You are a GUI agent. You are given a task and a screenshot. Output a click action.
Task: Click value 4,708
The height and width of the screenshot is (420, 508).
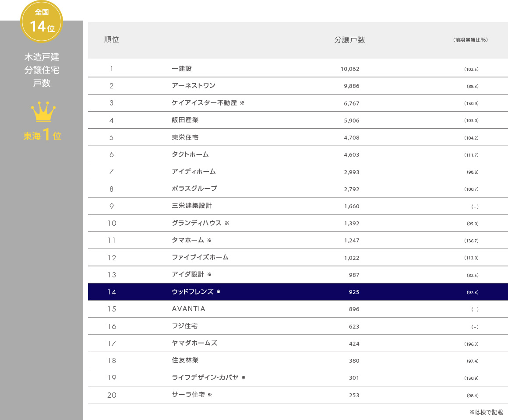point(352,137)
